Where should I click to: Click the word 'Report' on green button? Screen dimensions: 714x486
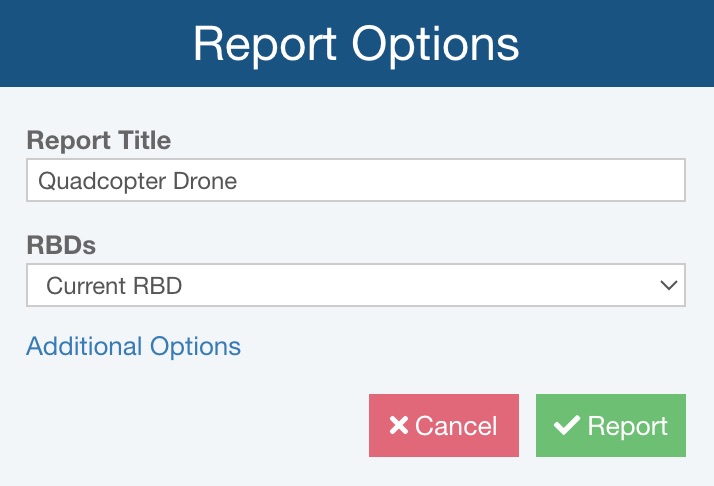pyautogui.click(x=627, y=426)
